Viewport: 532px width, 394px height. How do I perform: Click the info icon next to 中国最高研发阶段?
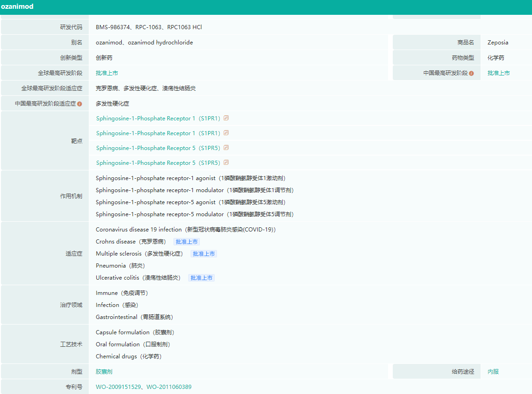471,73
